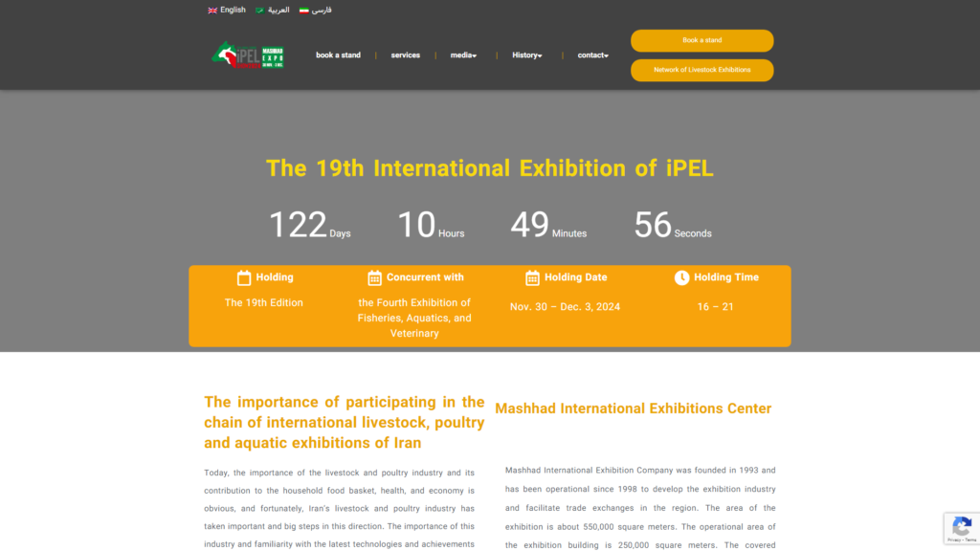Click the calendar icon next to Holding
This screenshot has width=980, height=551.
tap(244, 278)
